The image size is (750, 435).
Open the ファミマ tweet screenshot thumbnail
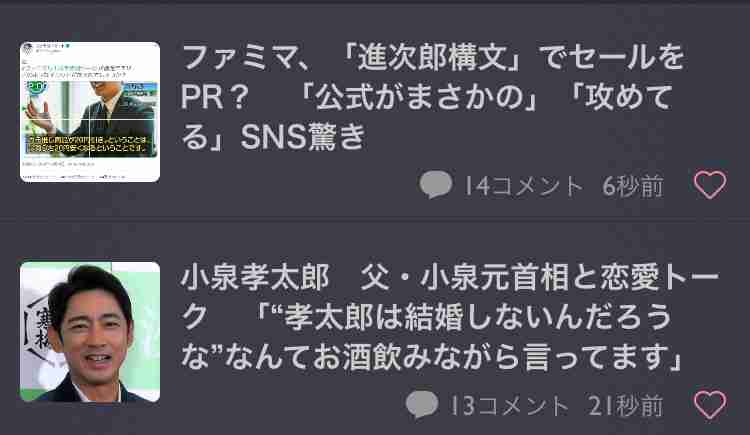[x=90, y=112]
